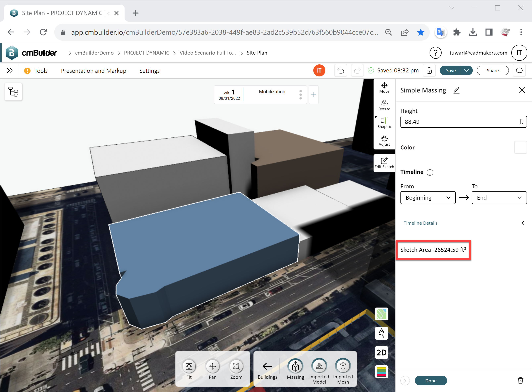Toggle the project lock icon
This screenshot has width=532, height=392.
click(429, 71)
